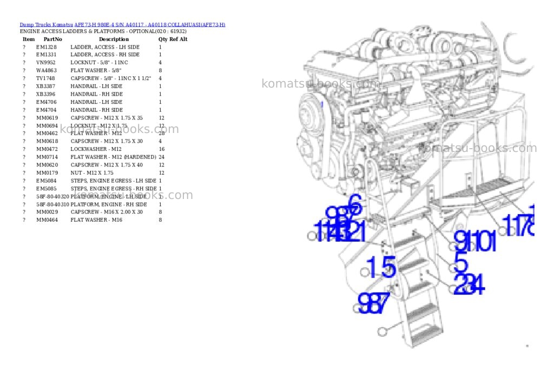Screen dimensions: 554x392
Task: Click description CAPSCREW - M12 X 1.75 X 35
Action: click(x=107, y=118)
